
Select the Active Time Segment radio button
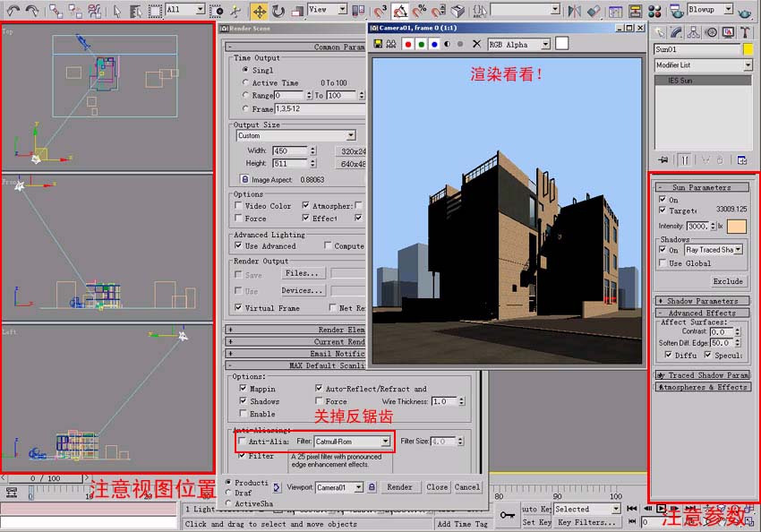[x=246, y=82]
